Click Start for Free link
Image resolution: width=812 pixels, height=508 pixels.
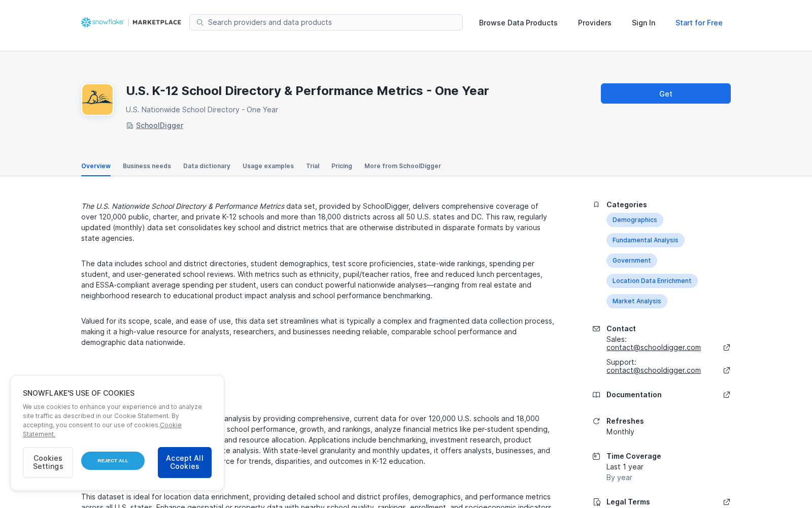699,23
